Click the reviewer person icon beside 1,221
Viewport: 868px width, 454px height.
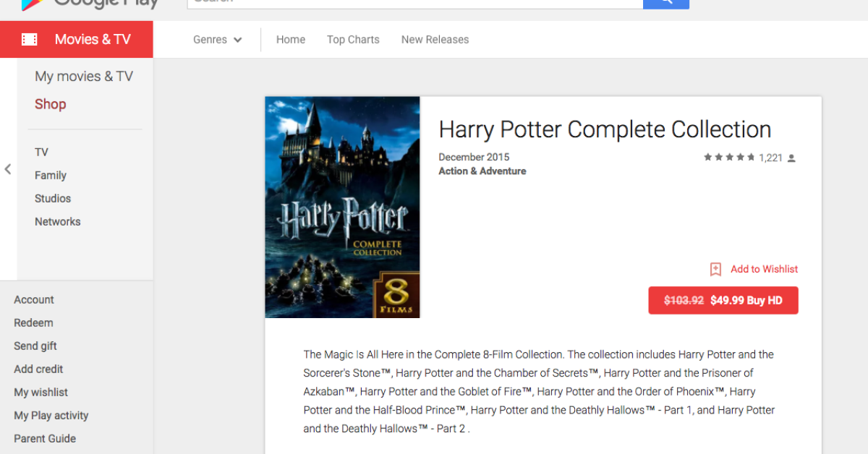[791, 158]
